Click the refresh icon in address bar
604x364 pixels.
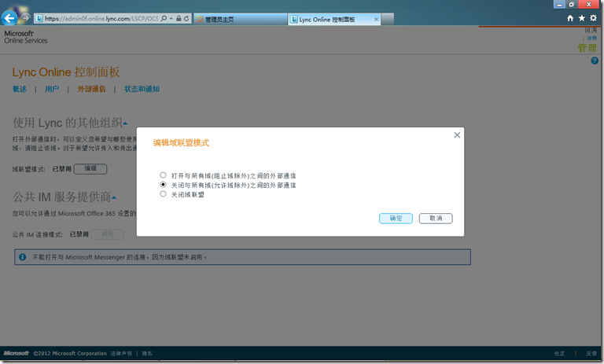pyautogui.click(x=186, y=19)
